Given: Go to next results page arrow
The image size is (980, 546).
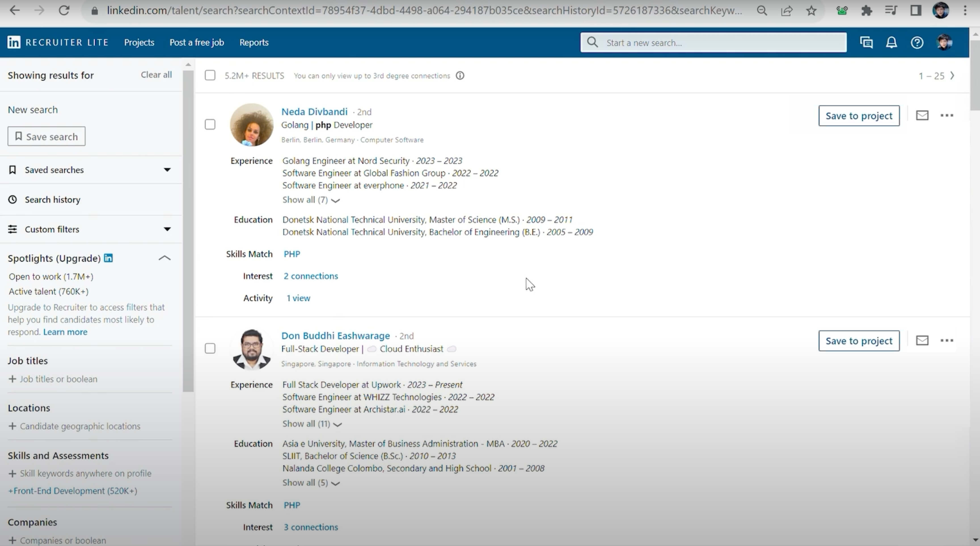Looking at the screenshot, I should (x=952, y=76).
